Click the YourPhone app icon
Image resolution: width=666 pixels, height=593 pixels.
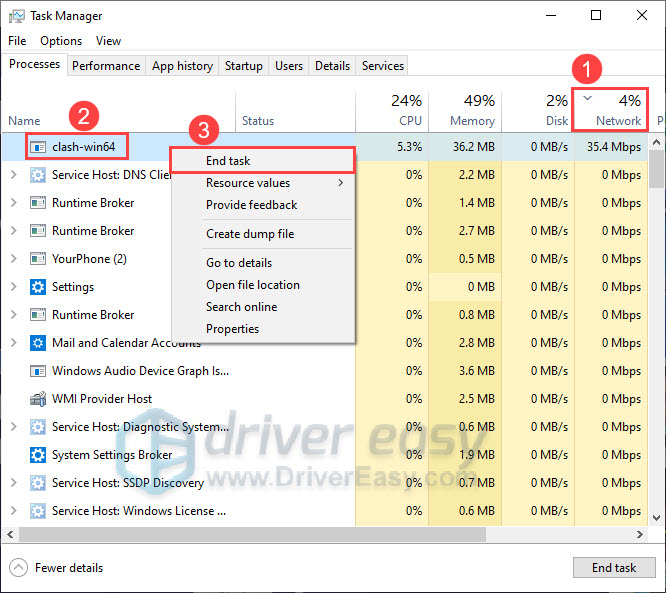(x=38, y=259)
